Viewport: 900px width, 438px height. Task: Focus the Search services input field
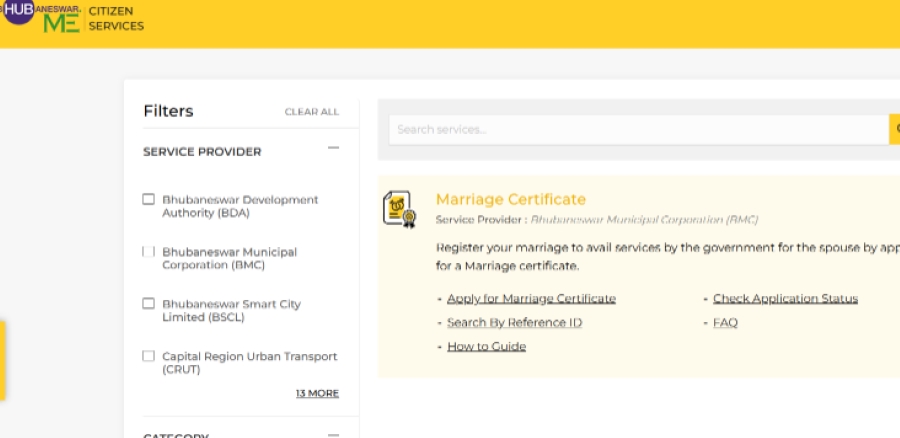coord(638,130)
